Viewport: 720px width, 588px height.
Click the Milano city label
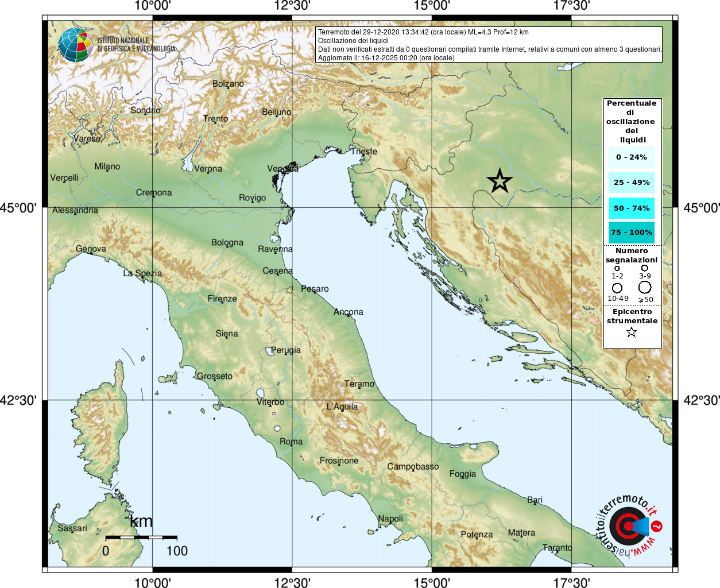tap(107, 167)
